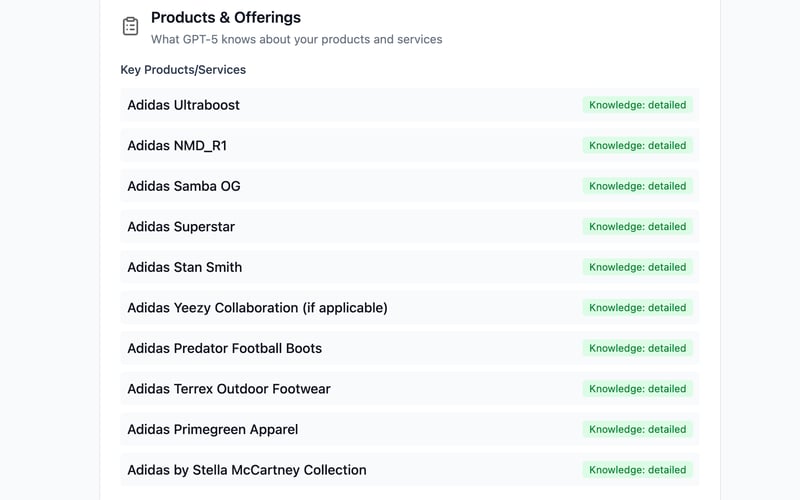Select the Adidas Ultraboost product row

coord(184,105)
